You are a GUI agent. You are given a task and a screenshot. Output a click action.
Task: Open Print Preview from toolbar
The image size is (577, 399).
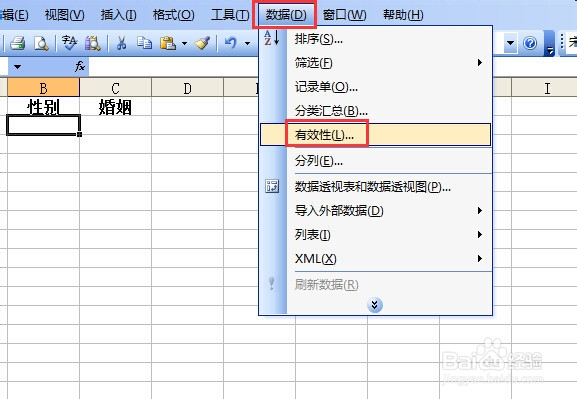[41, 43]
